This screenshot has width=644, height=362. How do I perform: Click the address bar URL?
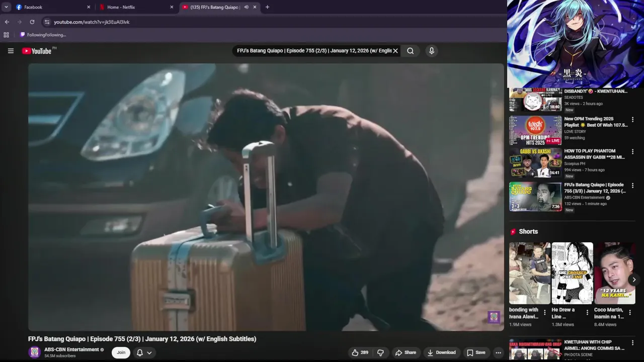92,22
